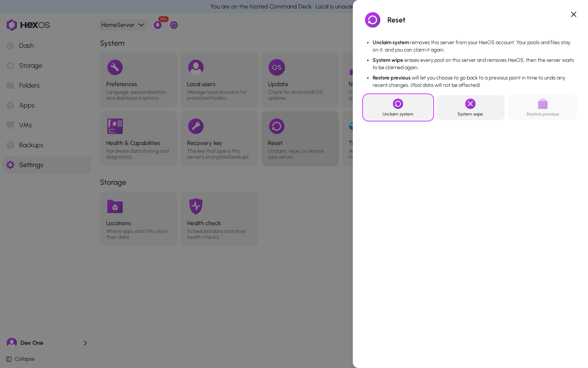Open notifications bell icon
The height and width of the screenshot is (368, 588).
click(x=158, y=25)
